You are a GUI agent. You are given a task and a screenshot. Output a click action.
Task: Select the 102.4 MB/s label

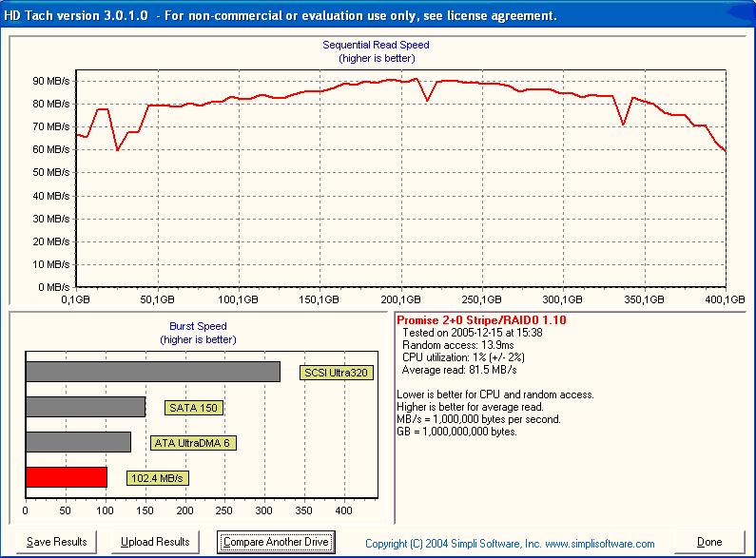click(157, 478)
